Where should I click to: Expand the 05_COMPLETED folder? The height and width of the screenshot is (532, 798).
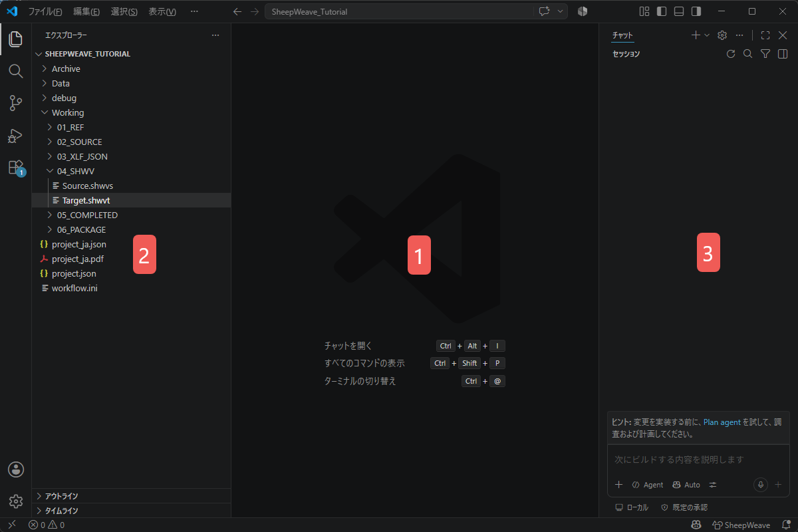pos(131,215)
